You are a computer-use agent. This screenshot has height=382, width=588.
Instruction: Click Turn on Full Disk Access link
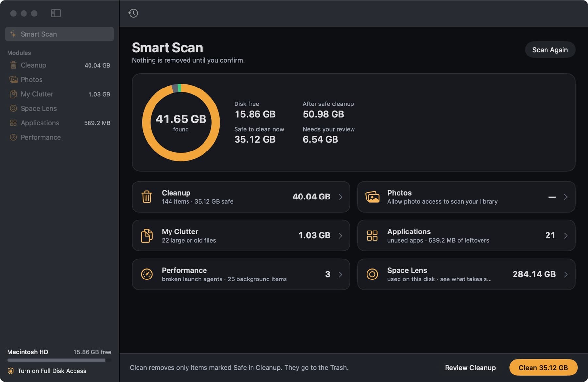click(52, 371)
